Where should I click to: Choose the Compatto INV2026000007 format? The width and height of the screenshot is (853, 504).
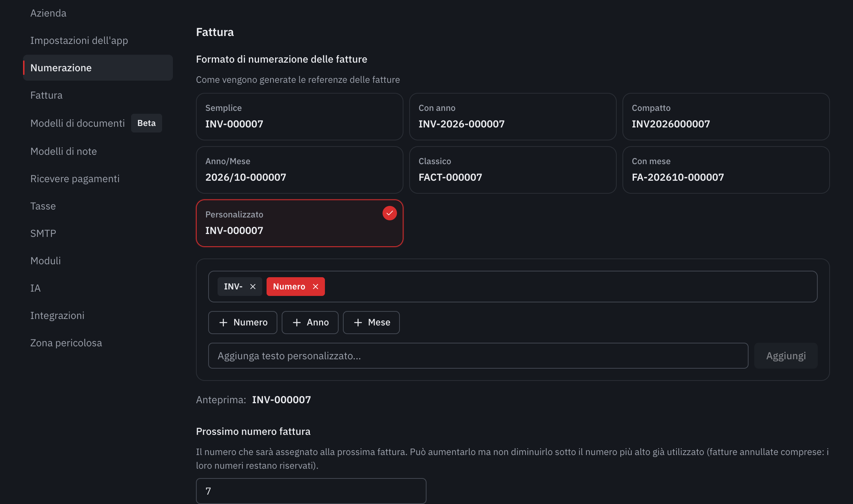726,117
